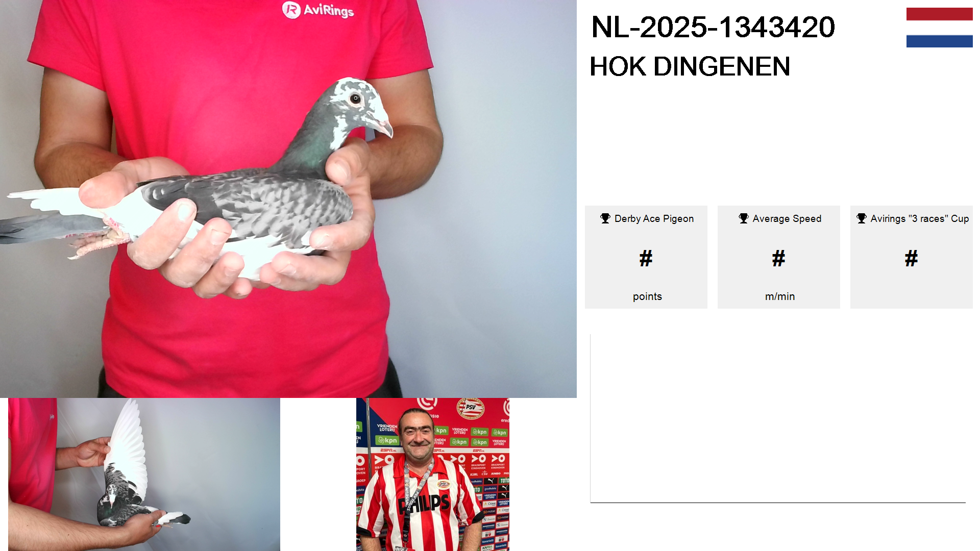The height and width of the screenshot is (551, 980).
Task: Click the empty results panel below the cards
Action: [x=778, y=418]
